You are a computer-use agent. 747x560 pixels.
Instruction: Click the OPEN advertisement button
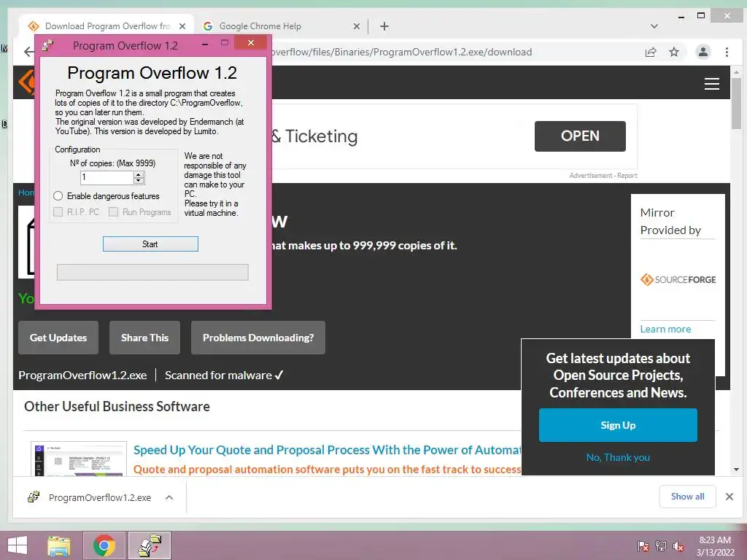click(580, 136)
